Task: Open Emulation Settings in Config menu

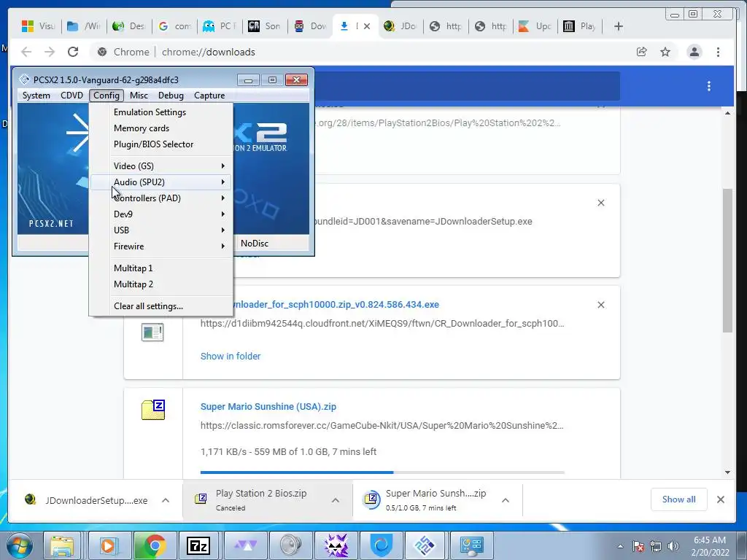Action: tap(161, 112)
